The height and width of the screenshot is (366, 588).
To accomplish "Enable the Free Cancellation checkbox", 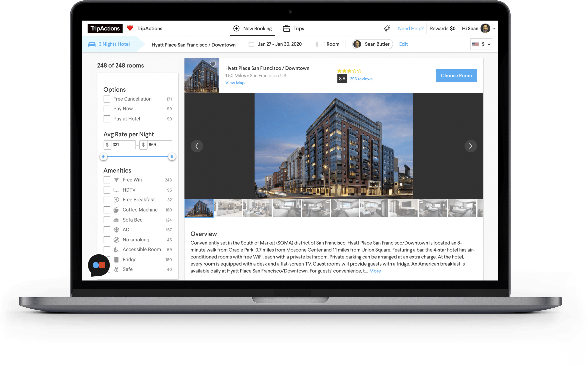I will [x=107, y=99].
